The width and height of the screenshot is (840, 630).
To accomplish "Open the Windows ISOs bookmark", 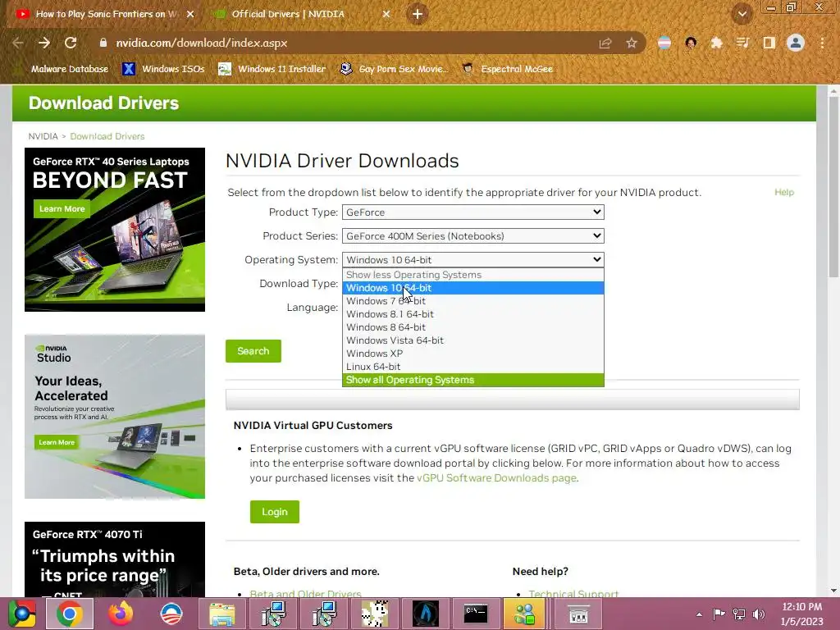I will pos(163,69).
